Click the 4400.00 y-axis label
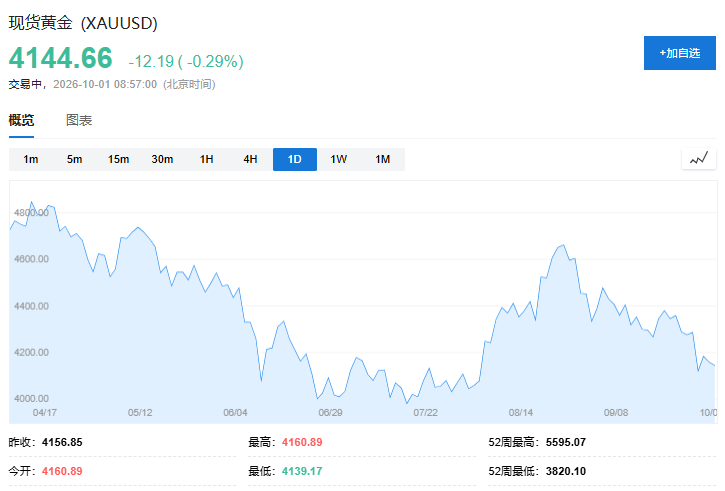The width and height of the screenshot is (725, 491). (31, 306)
